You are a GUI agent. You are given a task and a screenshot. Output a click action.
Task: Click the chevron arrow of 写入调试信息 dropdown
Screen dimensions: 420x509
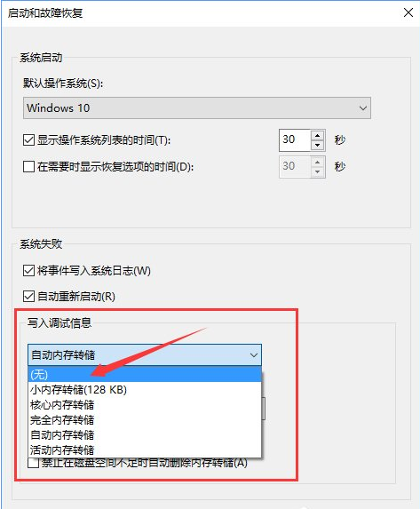[x=254, y=355]
